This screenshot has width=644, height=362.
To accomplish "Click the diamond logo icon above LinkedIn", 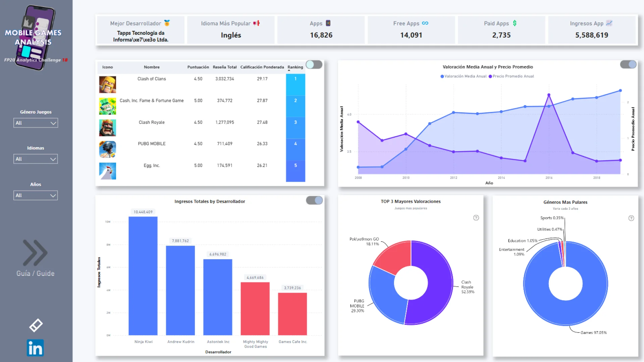I will tap(36, 325).
